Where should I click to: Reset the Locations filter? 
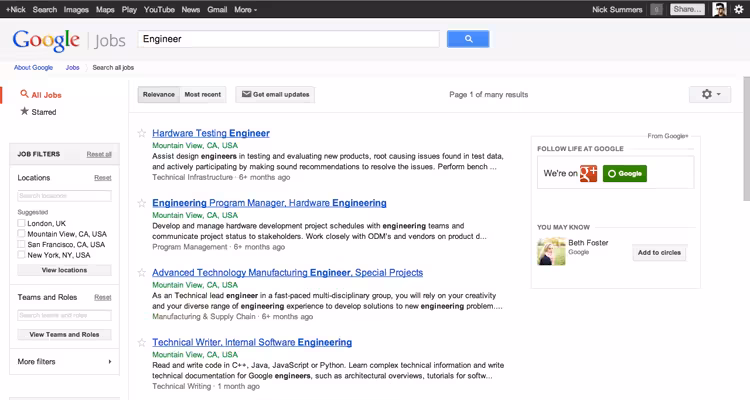coord(103,178)
